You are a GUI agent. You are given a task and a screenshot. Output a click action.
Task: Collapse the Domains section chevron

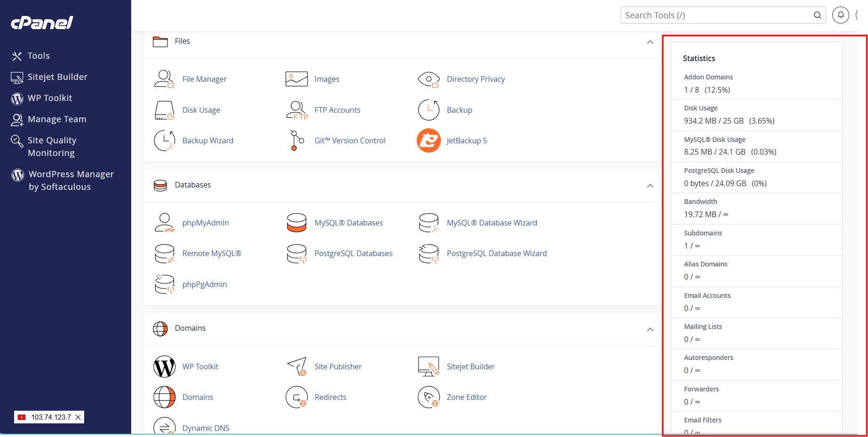tap(650, 329)
